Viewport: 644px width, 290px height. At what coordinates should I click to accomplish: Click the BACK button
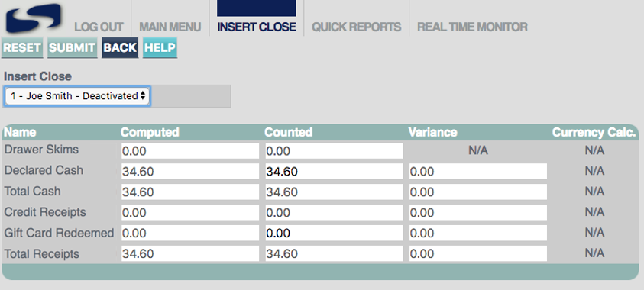tap(120, 47)
